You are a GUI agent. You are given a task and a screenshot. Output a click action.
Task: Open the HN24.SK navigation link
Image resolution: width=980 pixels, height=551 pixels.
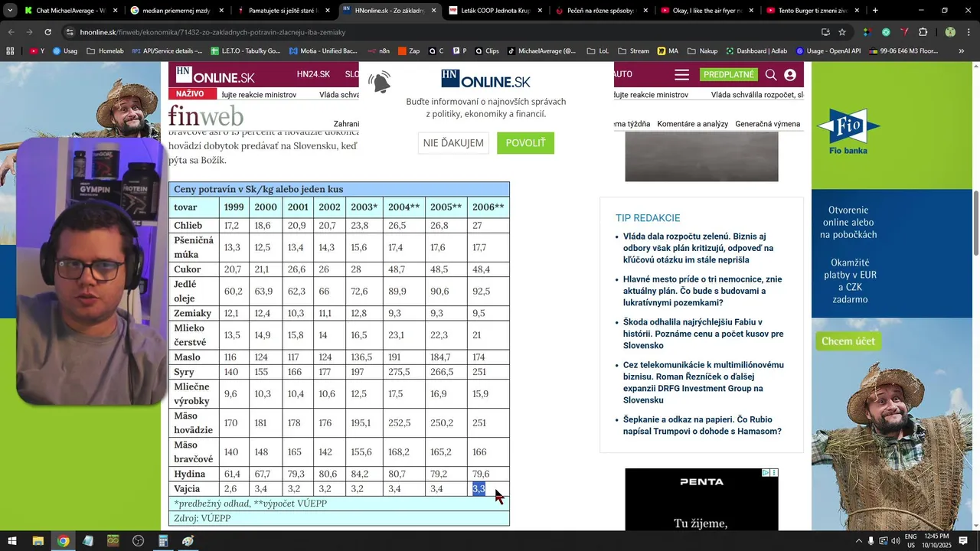click(313, 74)
